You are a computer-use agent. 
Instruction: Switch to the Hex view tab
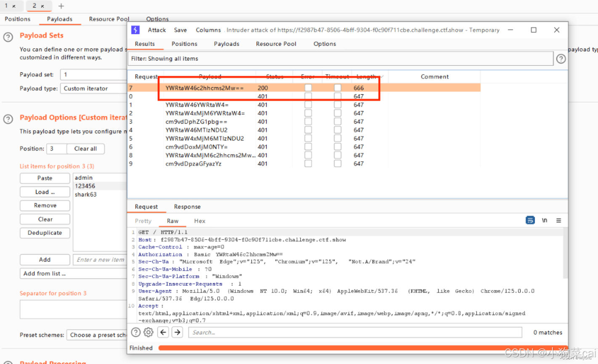tap(200, 221)
